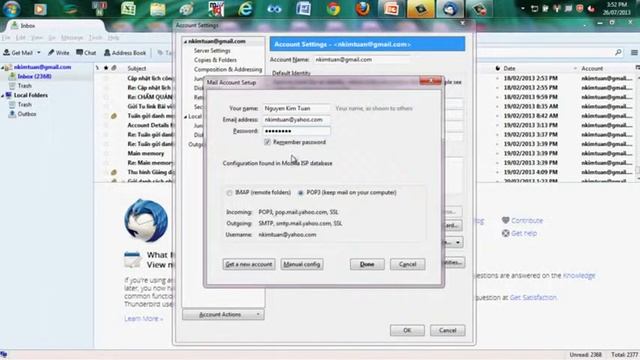This screenshot has width=640, height=360.
Task: Click star column header icon
Action: coord(106,68)
